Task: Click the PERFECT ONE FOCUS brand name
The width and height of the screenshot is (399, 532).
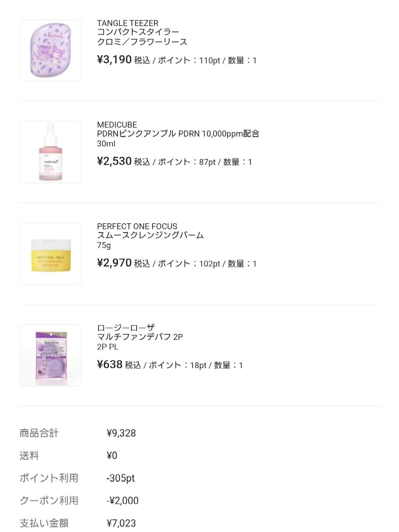Action: coord(137,226)
